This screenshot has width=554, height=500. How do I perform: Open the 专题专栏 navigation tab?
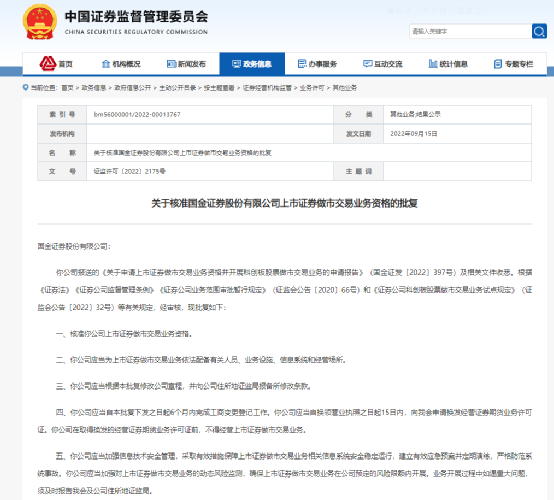coord(514,64)
